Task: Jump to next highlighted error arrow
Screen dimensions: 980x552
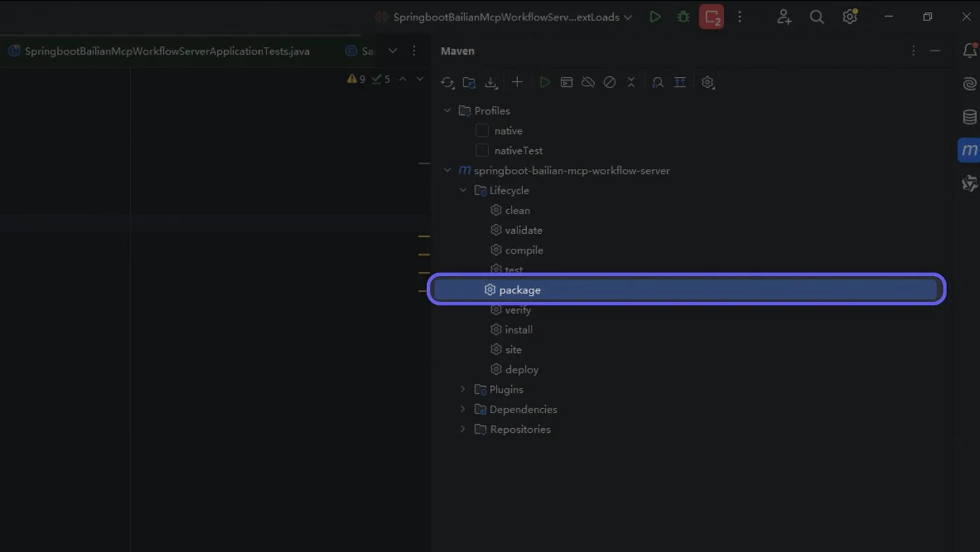Action: pyautogui.click(x=420, y=79)
